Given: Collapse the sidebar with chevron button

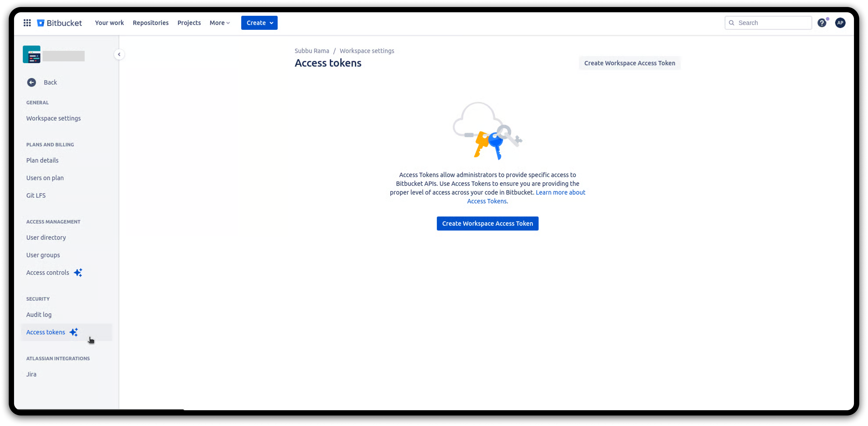Looking at the screenshot, I should (x=119, y=55).
